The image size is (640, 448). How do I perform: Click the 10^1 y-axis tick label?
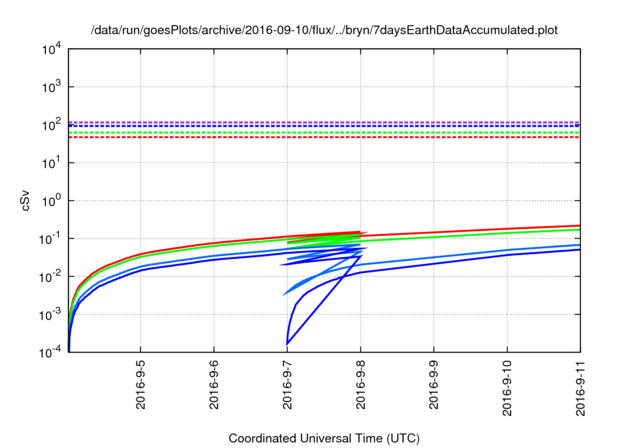coord(51,162)
